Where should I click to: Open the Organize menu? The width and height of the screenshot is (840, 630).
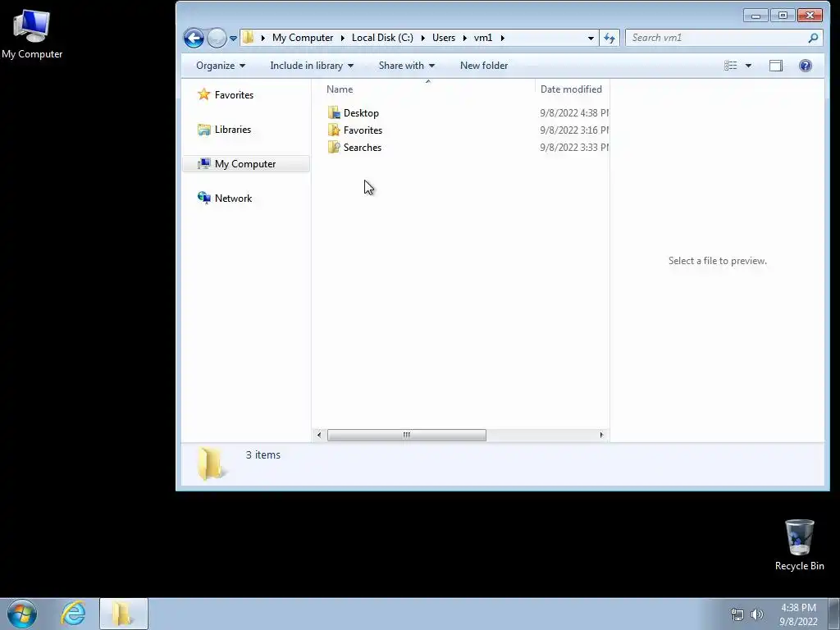click(x=220, y=66)
